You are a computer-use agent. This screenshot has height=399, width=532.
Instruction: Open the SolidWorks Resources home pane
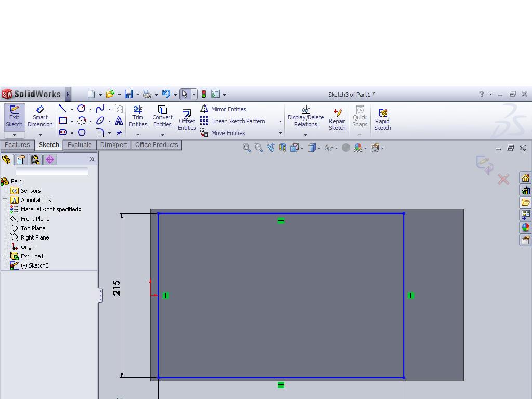coord(525,178)
